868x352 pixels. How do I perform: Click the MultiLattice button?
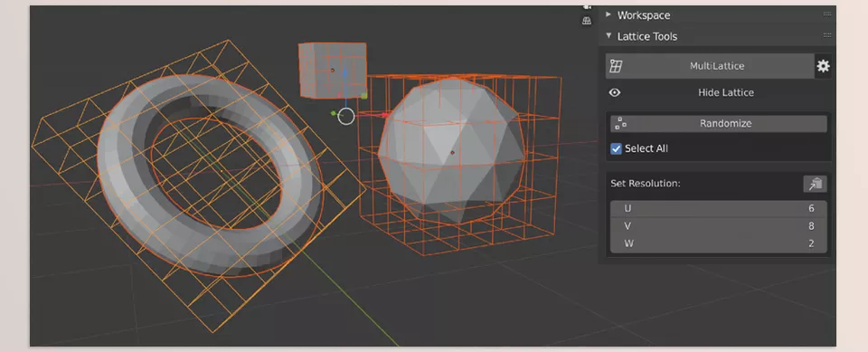tap(710, 66)
